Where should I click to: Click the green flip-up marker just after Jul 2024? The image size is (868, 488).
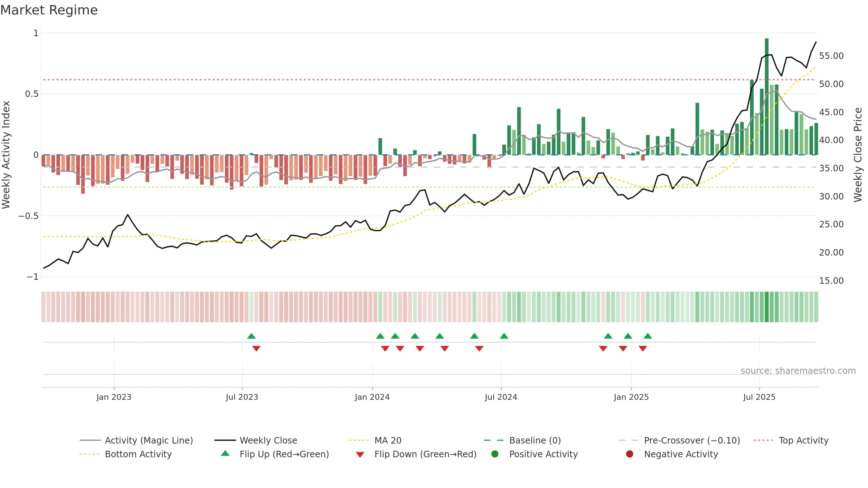[x=504, y=336]
